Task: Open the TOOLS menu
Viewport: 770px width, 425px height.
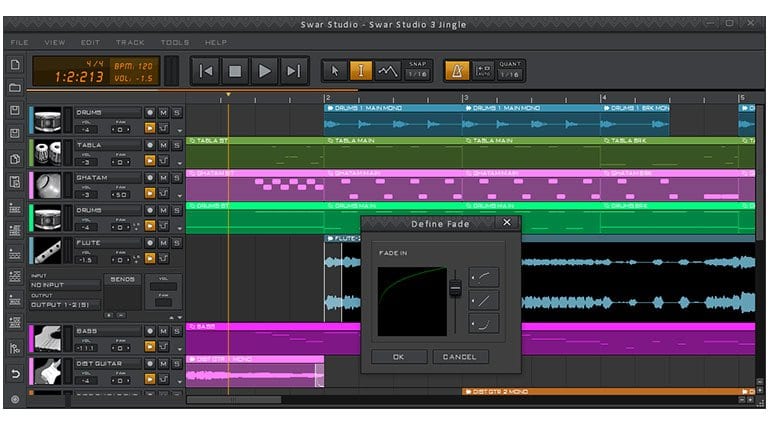Action: click(x=175, y=43)
